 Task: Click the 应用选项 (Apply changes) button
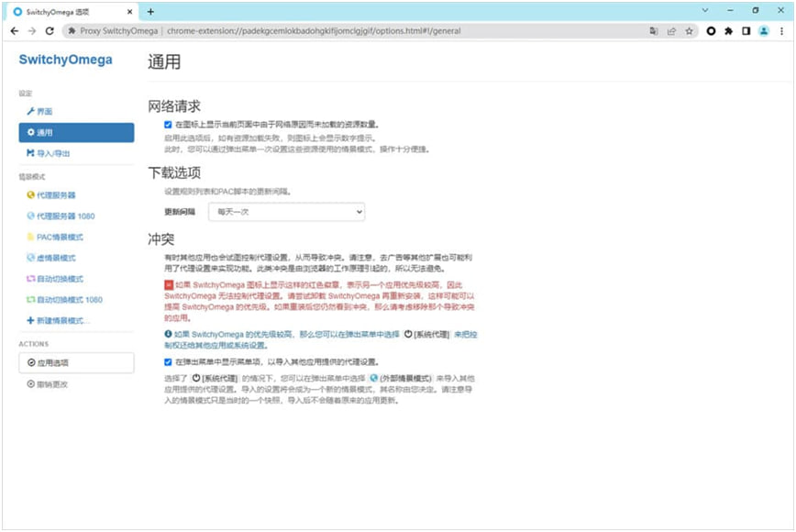click(76, 362)
